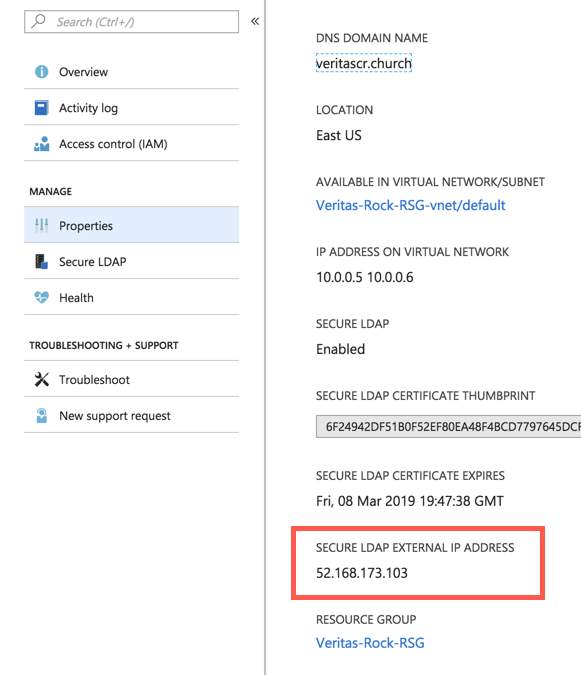Viewport: 581px width, 675px height.
Task: Collapse the sidebar with double chevron
Action: pyautogui.click(x=255, y=21)
